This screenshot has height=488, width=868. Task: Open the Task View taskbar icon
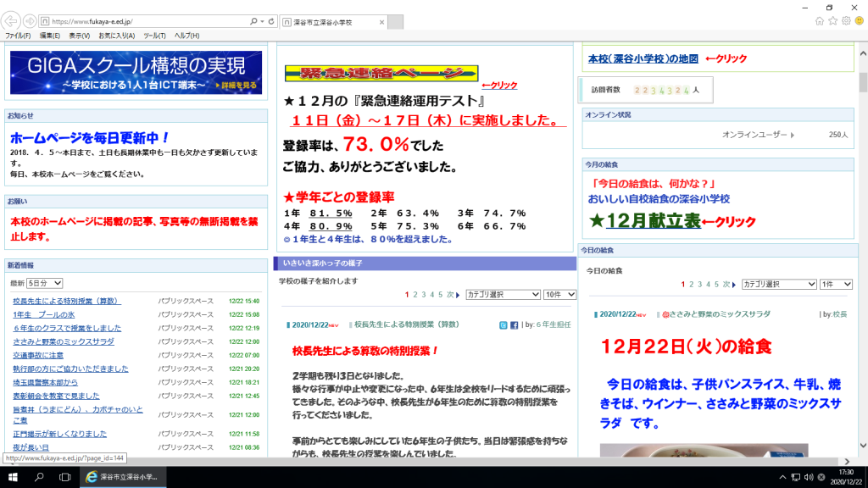point(65,477)
